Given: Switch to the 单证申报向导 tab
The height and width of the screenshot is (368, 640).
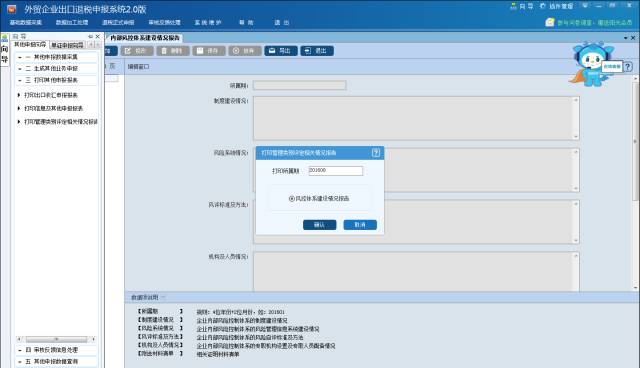Looking at the screenshot, I should click(x=67, y=45).
